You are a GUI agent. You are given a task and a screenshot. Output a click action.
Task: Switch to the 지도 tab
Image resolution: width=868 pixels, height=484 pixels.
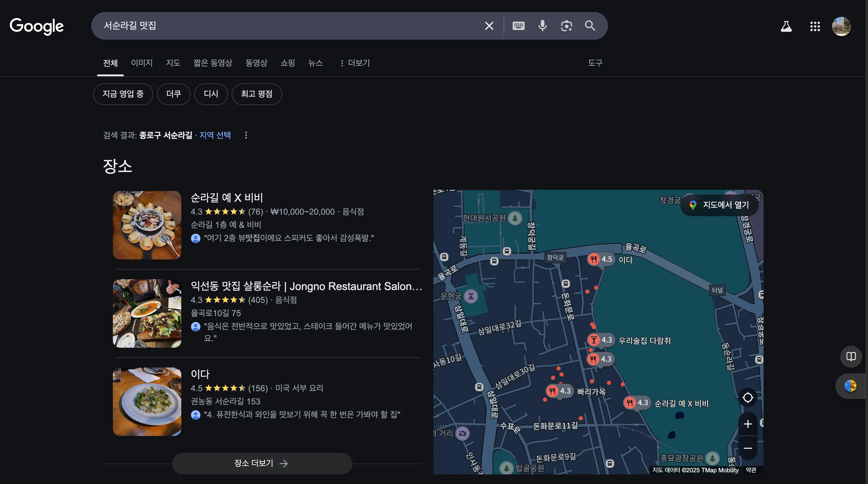click(173, 63)
